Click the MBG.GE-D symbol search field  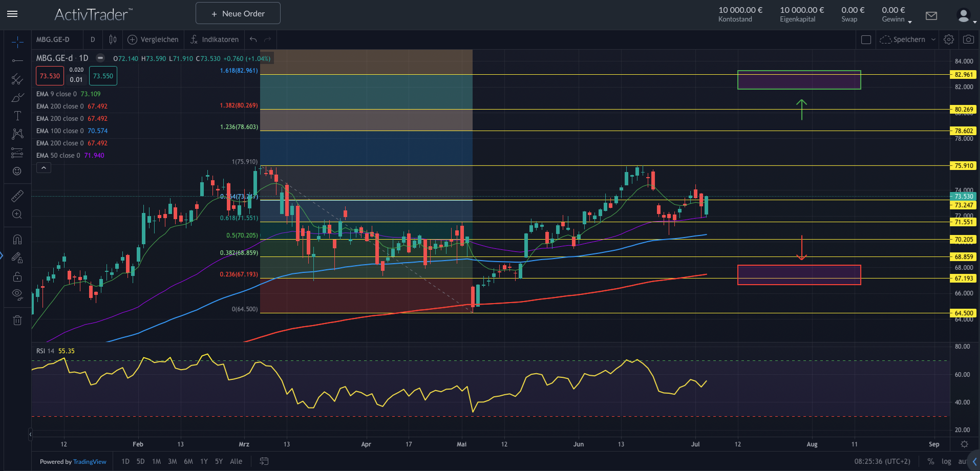[x=53, y=39]
